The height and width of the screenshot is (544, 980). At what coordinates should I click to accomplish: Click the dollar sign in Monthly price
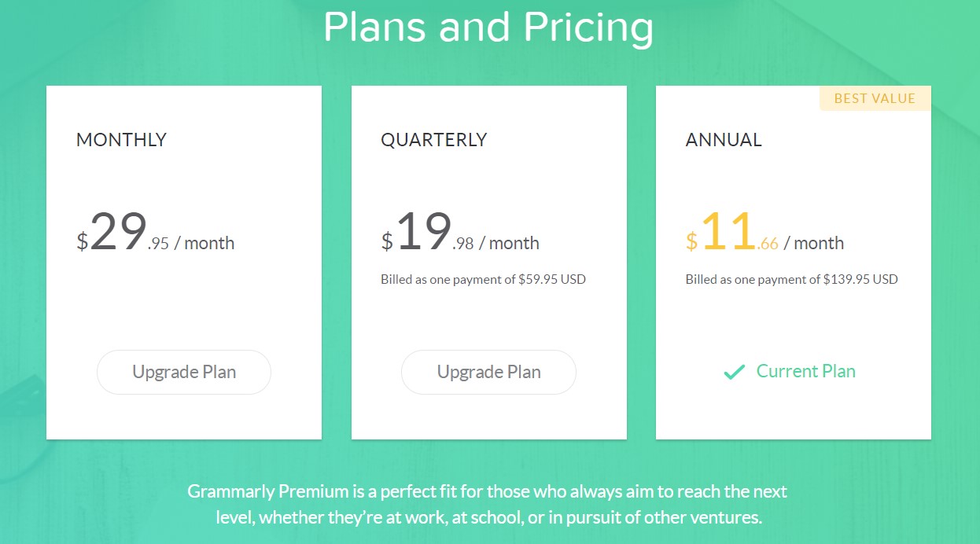(x=82, y=241)
